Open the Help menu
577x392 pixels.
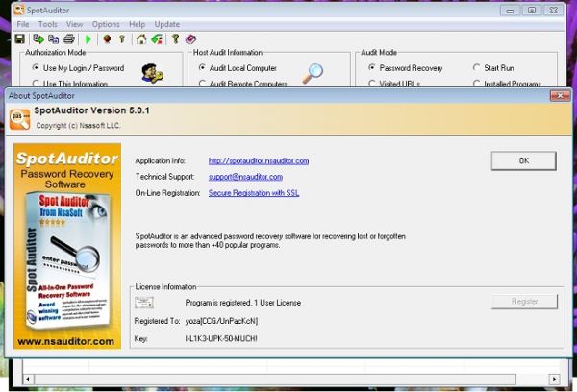tap(137, 24)
